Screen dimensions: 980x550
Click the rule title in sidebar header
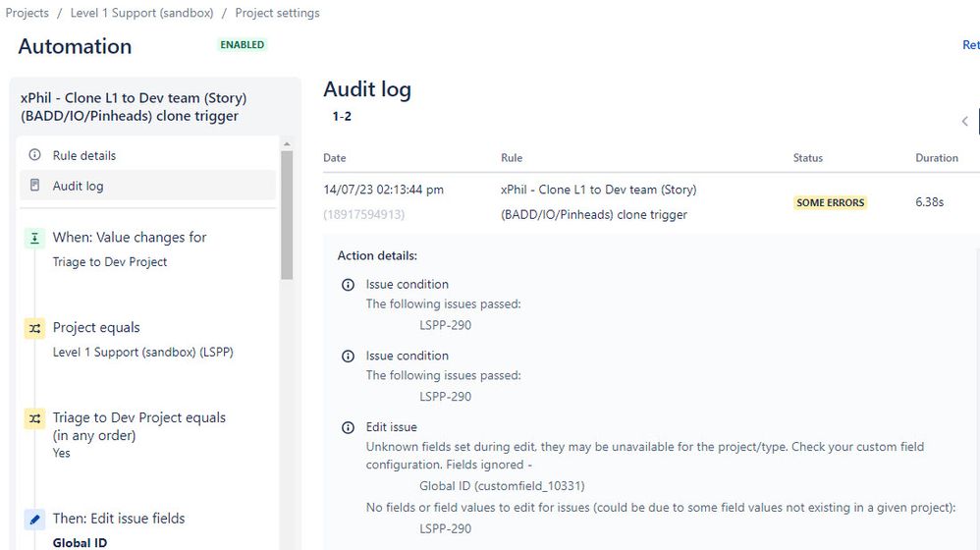tap(134, 107)
